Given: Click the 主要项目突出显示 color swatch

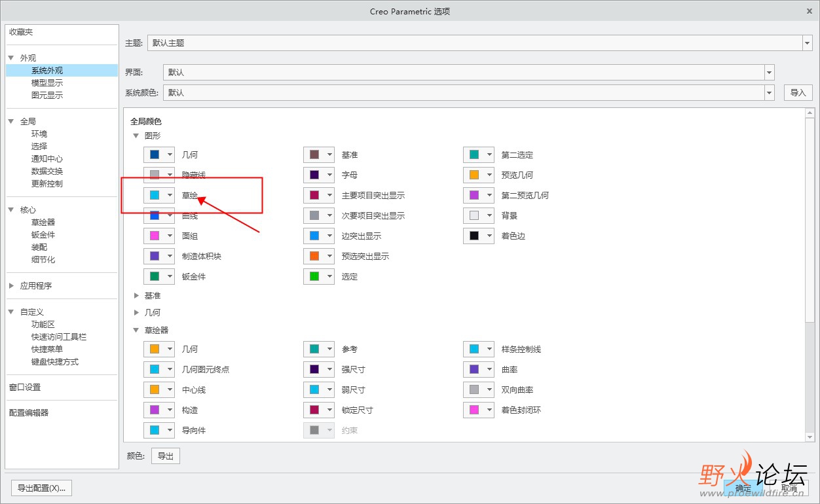Looking at the screenshot, I should pos(314,195).
